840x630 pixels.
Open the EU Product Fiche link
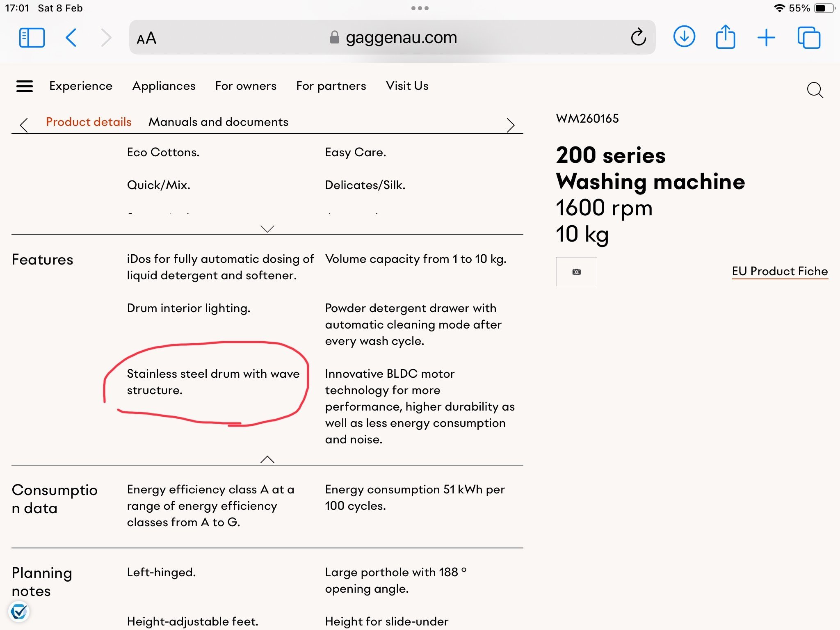[x=780, y=271]
